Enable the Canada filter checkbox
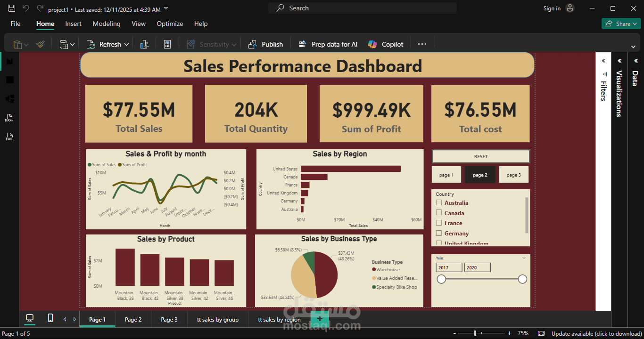The height and width of the screenshot is (339, 644). [439, 213]
